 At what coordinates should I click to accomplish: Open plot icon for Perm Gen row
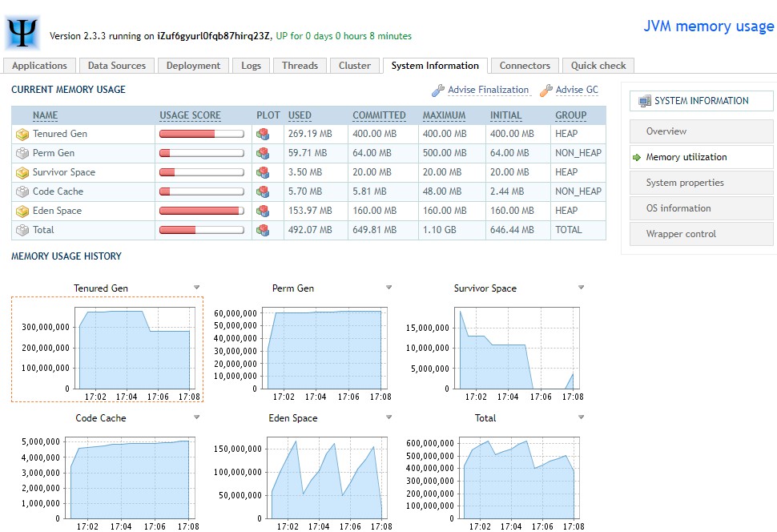coord(262,153)
